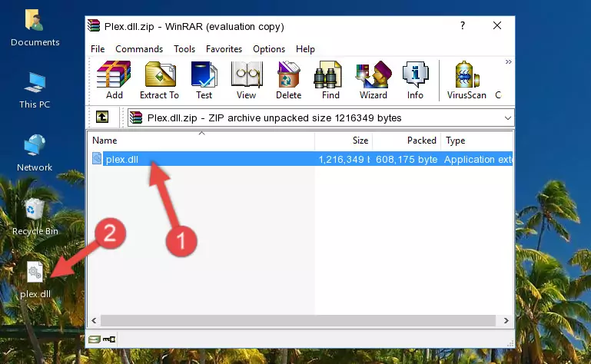Open the Commands menu

(x=139, y=49)
